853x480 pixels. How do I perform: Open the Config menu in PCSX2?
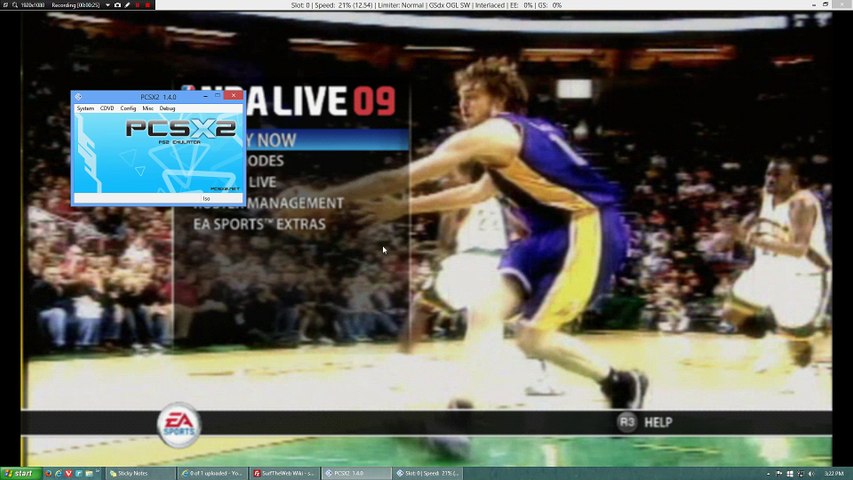coord(128,108)
